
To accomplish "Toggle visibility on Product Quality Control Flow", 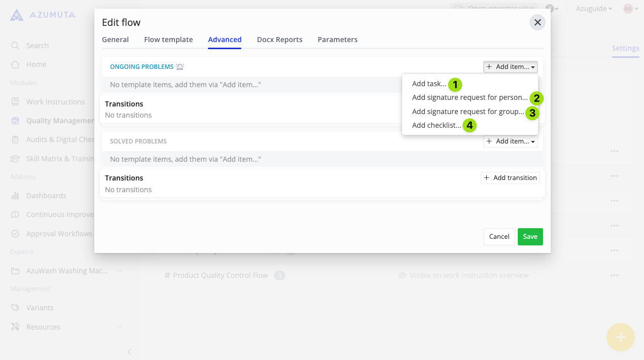I will pyautogui.click(x=401, y=275).
